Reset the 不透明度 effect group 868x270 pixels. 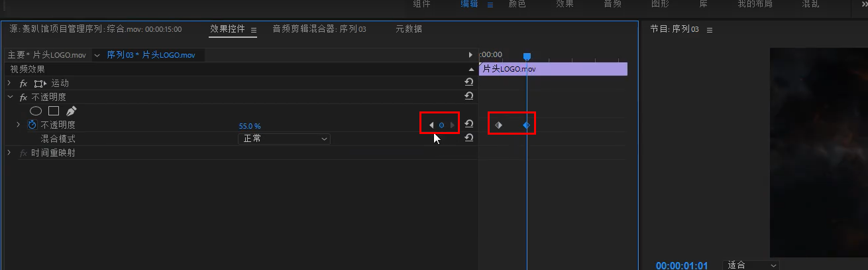(x=468, y=96)
